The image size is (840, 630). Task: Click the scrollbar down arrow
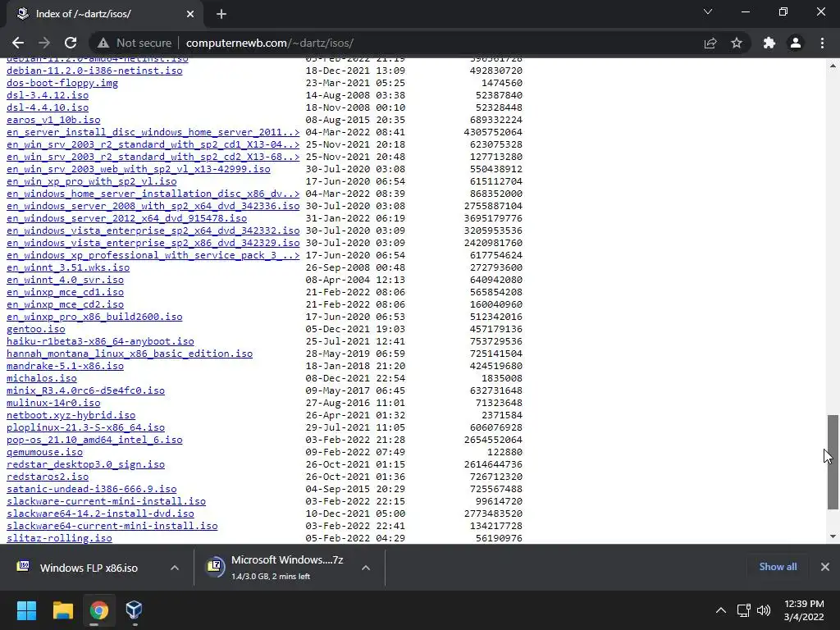(x=833, y=536)
